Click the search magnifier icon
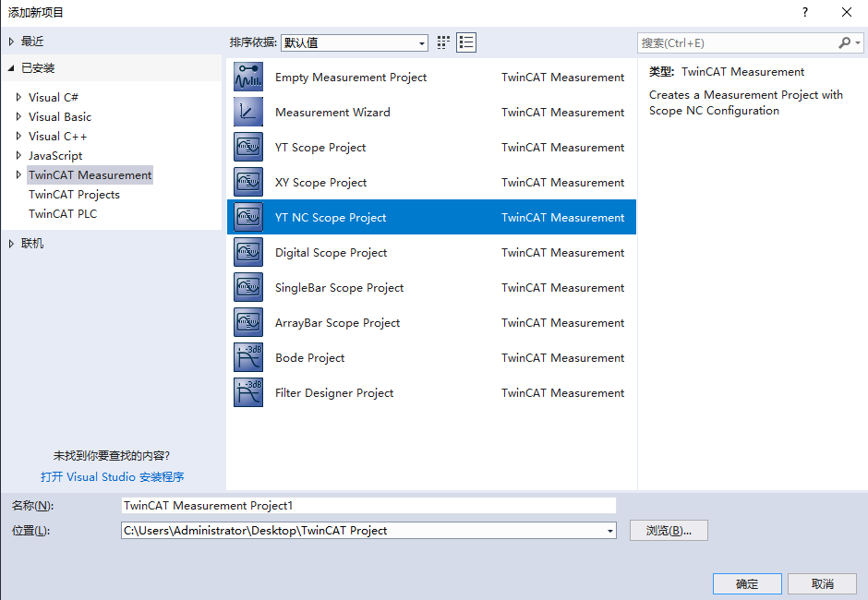The height and width of the screenshot is (600, 868). pos(844,42)
